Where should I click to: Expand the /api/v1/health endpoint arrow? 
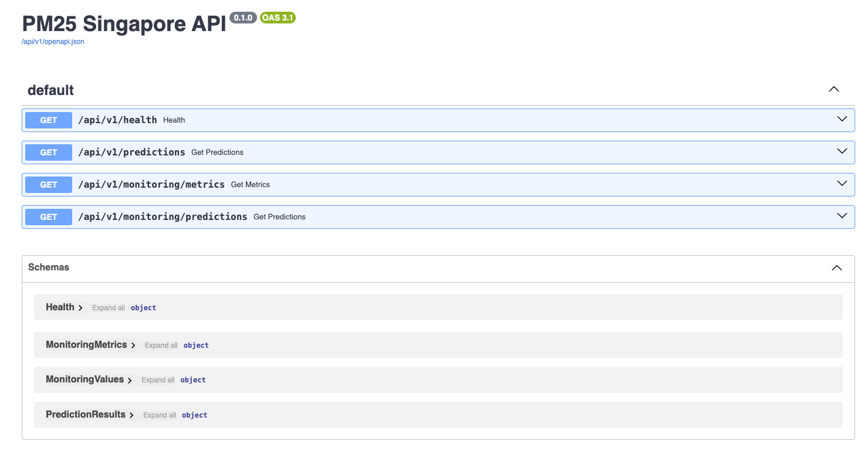coord(842,119)
